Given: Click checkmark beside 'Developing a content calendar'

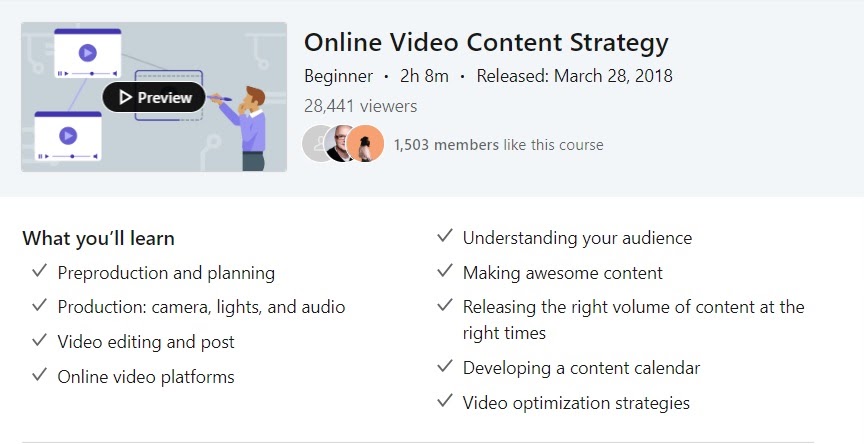Looking at the screenshot, I should [x=445, y=366].
